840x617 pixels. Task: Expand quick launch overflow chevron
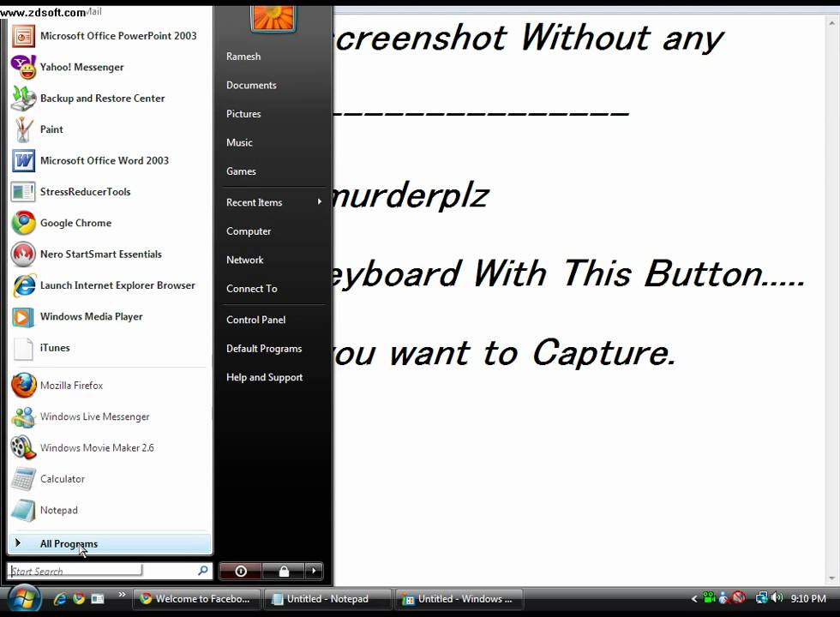pyautogui.click(x=122, y=594)
